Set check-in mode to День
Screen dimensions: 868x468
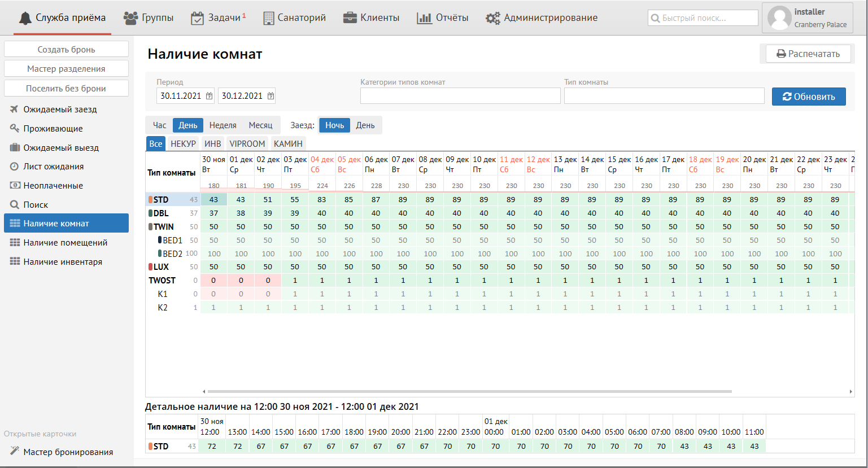(x=365, y=125)
